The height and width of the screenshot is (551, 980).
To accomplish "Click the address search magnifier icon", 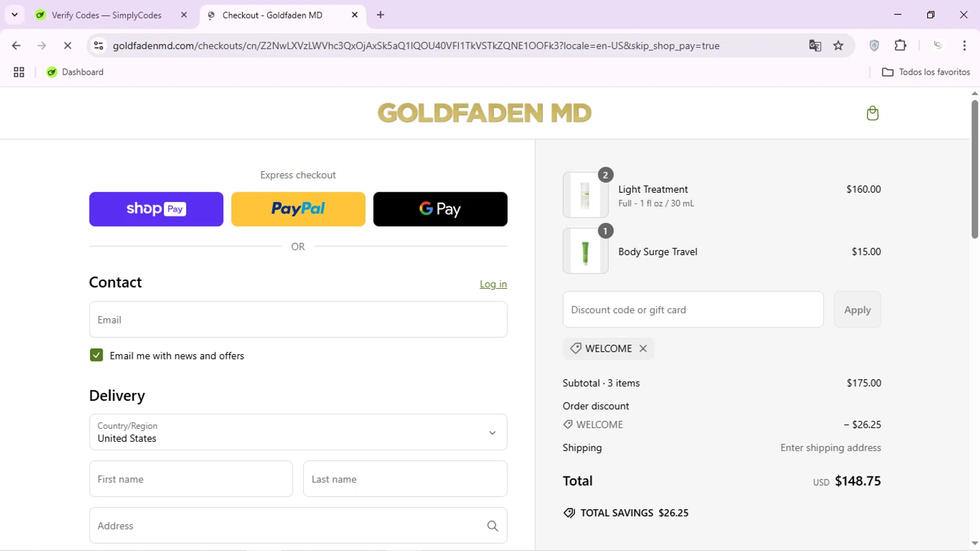I will [x=493, y=526].
